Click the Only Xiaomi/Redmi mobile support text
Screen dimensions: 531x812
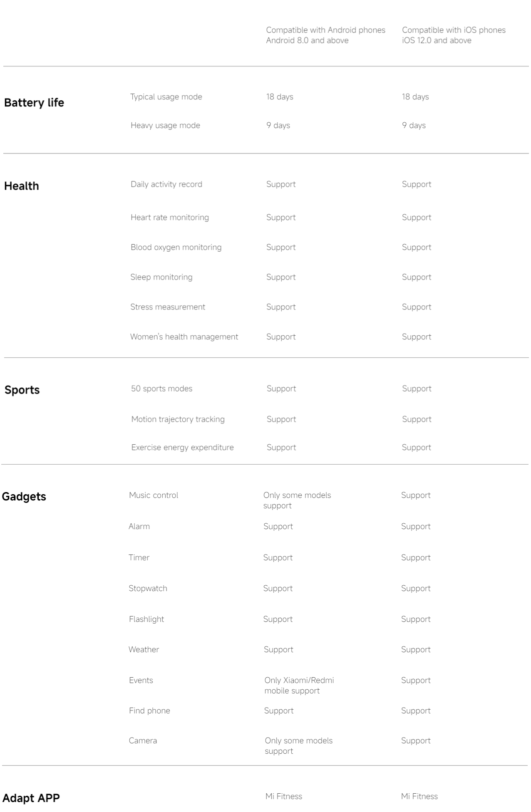(299, 686)
